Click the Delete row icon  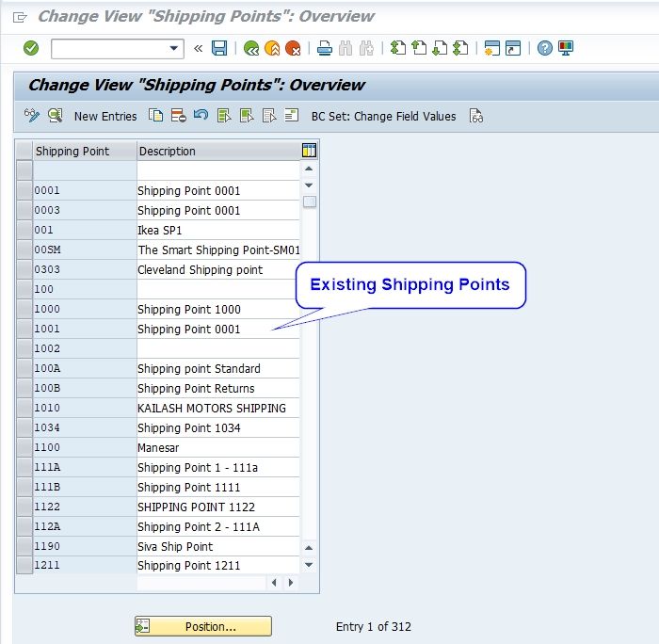click(179, 115)
